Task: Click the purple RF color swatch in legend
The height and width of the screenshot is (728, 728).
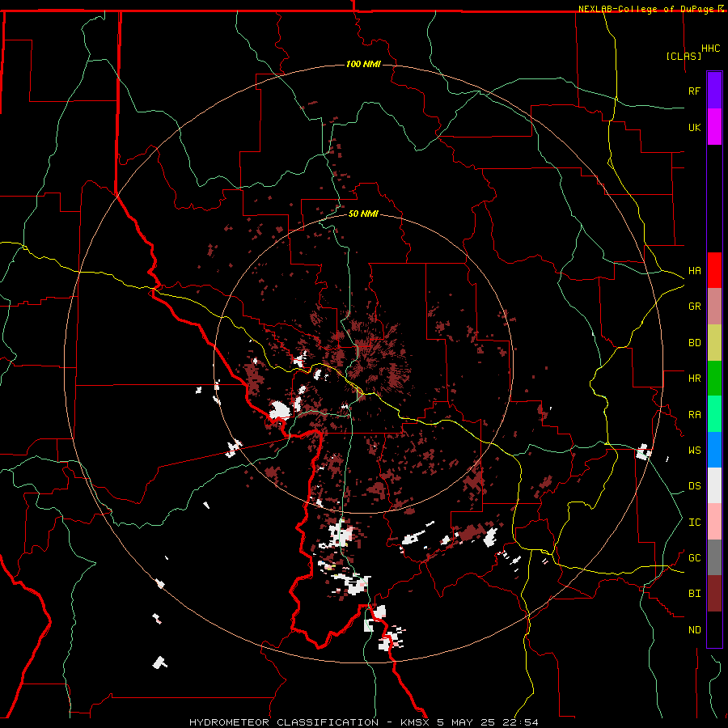Action: [x=714, y=90]
